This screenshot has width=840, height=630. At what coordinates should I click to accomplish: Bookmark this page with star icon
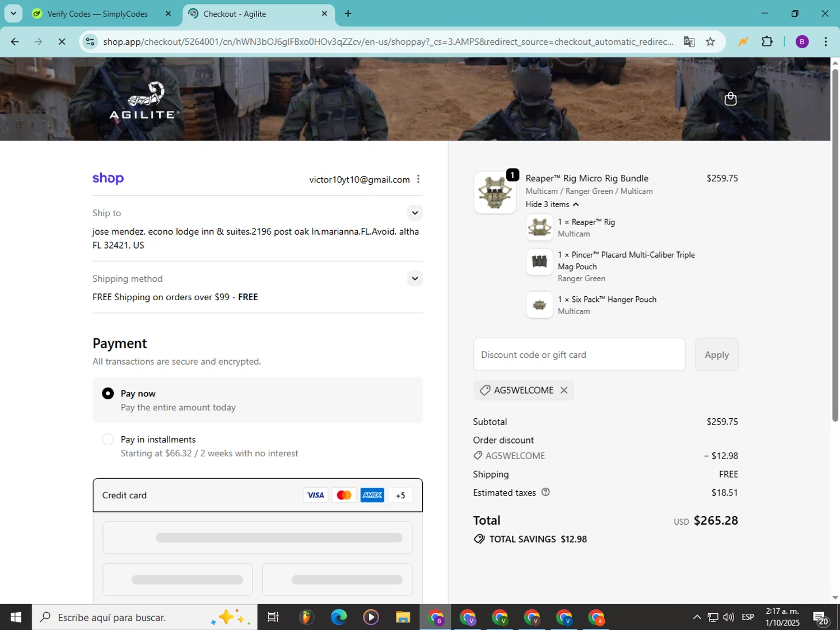(x=710, y=42)
